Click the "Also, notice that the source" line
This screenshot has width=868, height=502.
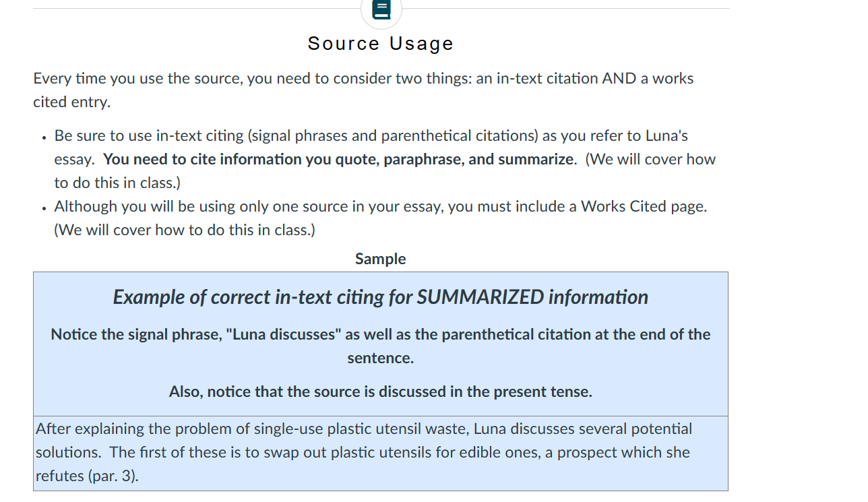(381, 392)
